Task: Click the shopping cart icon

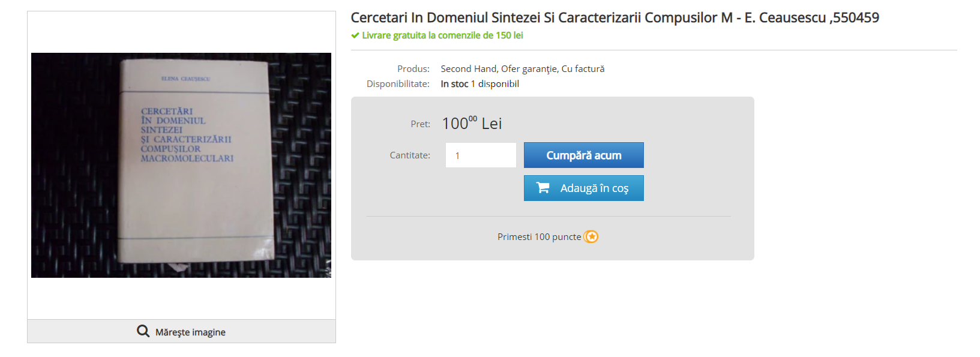Action: (543, 188)
